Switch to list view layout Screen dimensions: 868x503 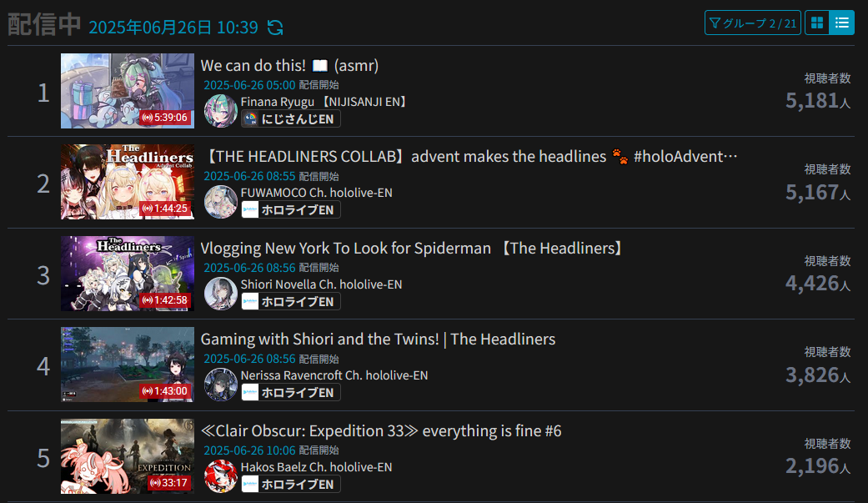[842, 23]
